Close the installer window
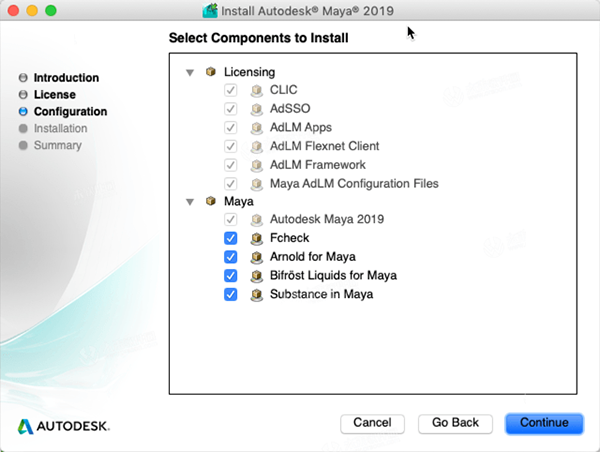Image resolution: width=600 pixels, height=452 pixels. click(x=13, y=10)
